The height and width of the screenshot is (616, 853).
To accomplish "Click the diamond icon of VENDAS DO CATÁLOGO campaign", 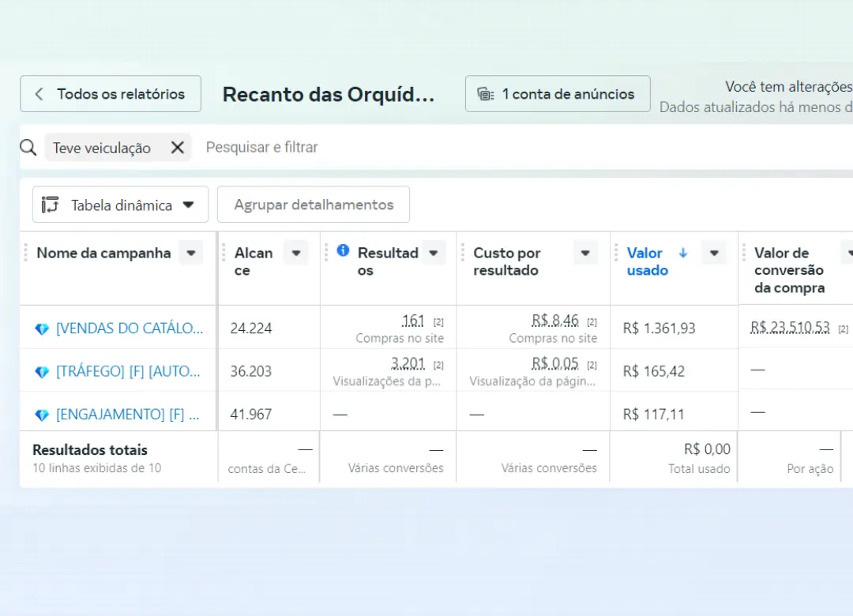I will click(42, 329).
